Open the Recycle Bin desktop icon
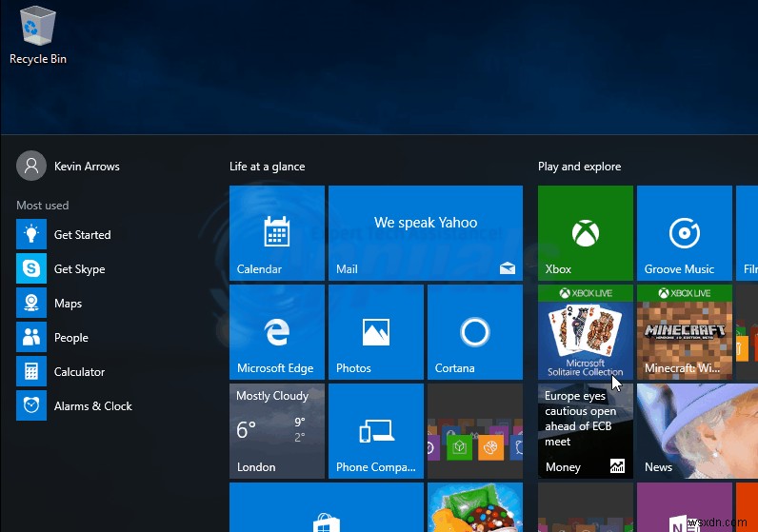 (38, 35)
